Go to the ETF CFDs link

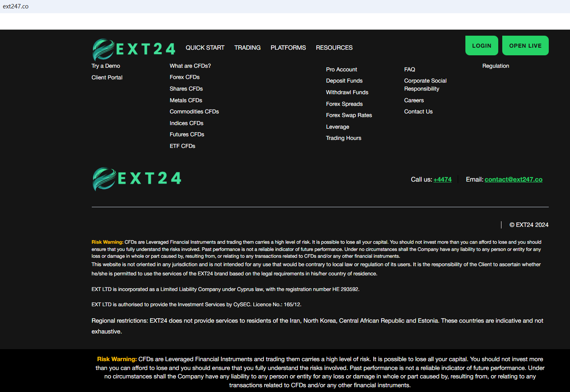point(183,146)
